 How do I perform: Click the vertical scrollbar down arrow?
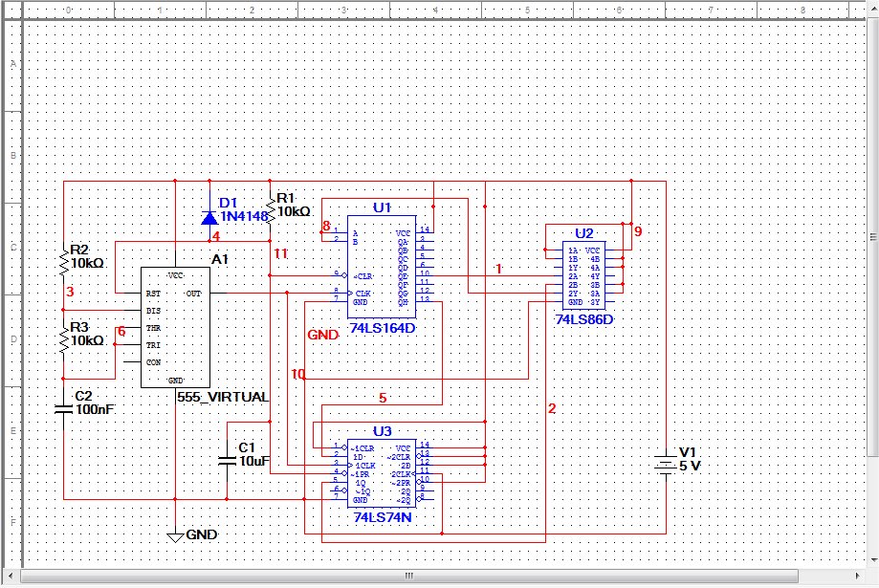(873, 559)
